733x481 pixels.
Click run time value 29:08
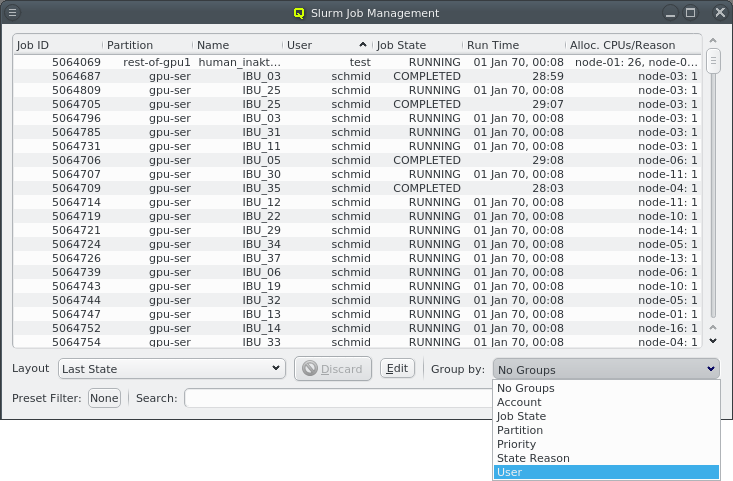[547, 160]
